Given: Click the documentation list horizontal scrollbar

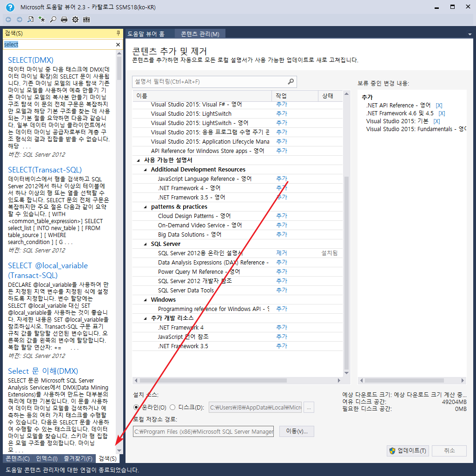Looking at the screenshot, I should click(x=213, y=380).
